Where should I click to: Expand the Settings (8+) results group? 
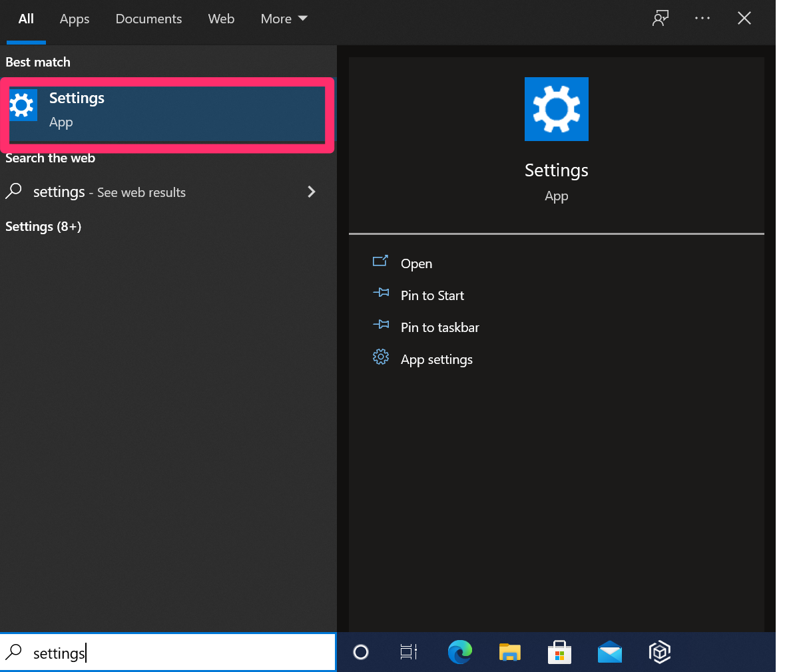tap(43, 226)
